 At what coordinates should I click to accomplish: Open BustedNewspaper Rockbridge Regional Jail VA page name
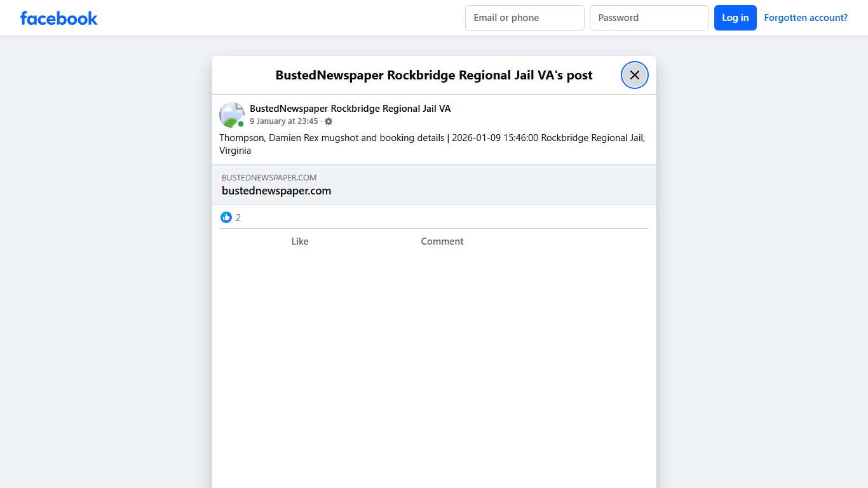click(350, 109)
